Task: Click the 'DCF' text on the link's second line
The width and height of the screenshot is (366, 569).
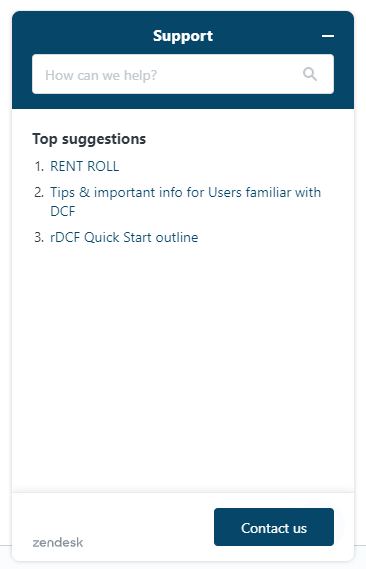Action: [62, 211]
